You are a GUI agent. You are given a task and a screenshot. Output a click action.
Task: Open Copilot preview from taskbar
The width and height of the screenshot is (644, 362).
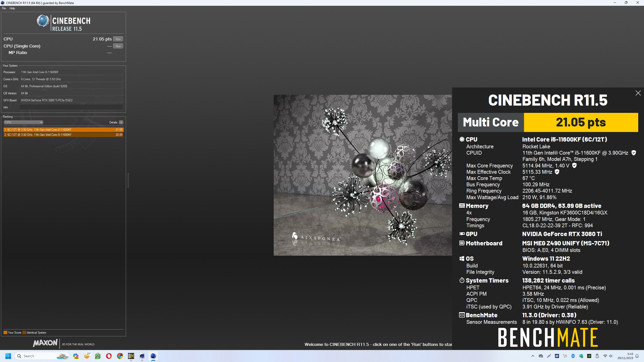coord(76,356)
